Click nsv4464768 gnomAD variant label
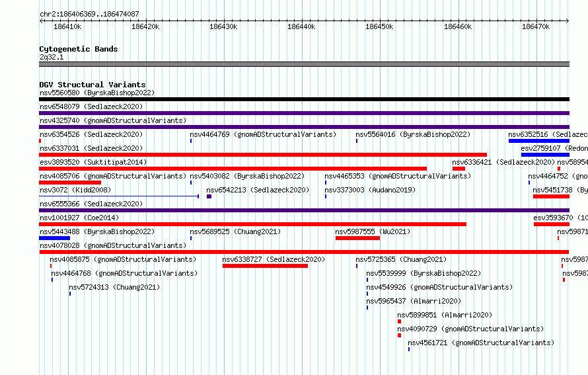 click(124, 273)
